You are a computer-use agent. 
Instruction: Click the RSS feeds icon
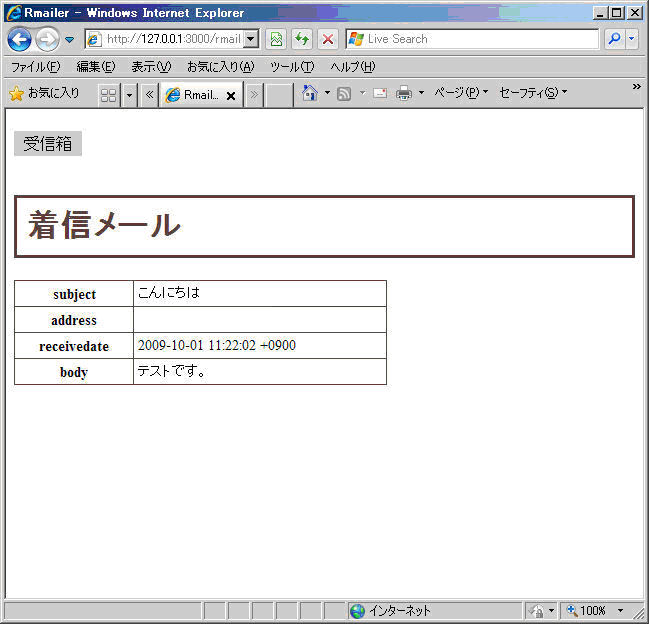[x=344, y=94]
